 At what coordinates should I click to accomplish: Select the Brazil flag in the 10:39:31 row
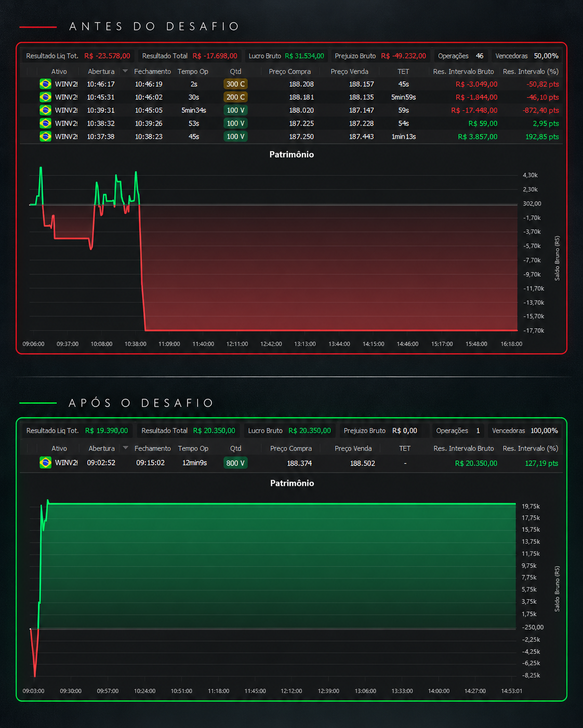pos(46,110)
